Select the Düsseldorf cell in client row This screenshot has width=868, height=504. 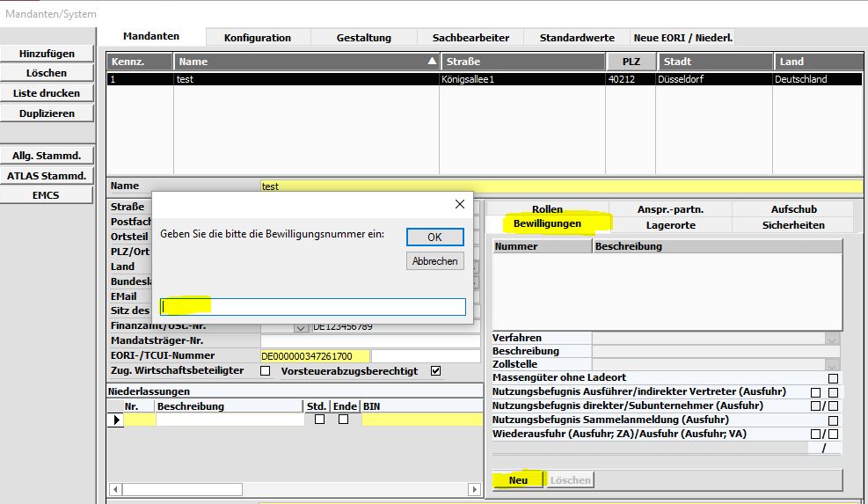tap(714, 79)
